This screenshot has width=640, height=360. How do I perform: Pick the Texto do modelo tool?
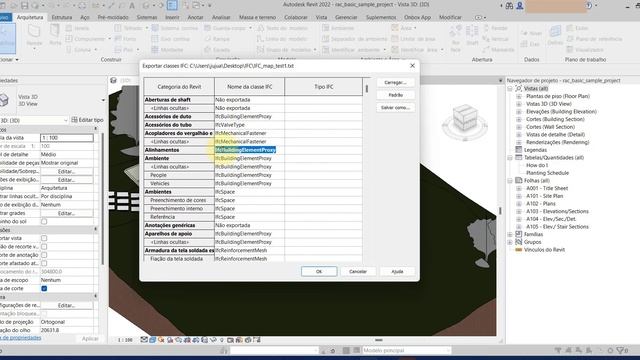click(x=282, y=28)
